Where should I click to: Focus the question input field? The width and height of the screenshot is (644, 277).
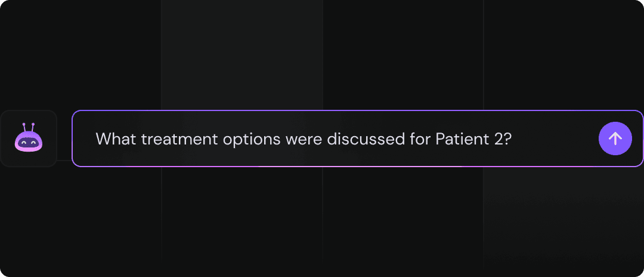tap(357, 138)
